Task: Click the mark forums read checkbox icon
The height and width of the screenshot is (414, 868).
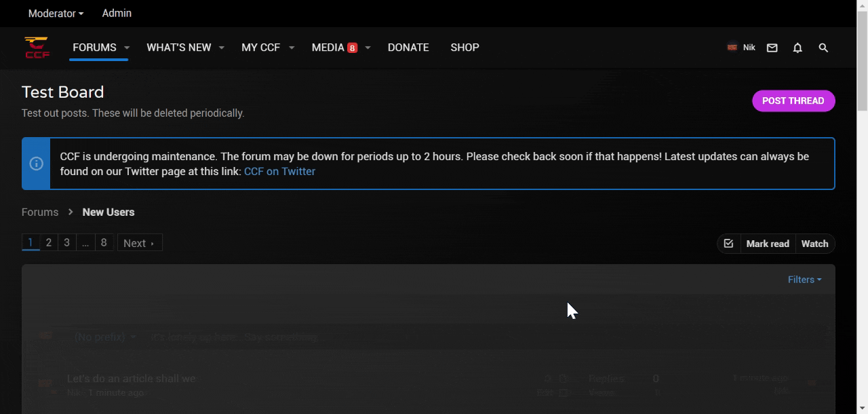Action: pyautogui.click(x=728, y=244)
